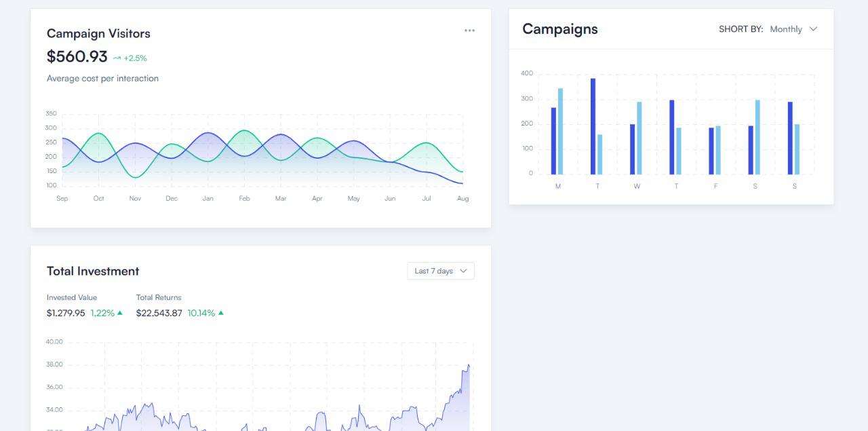The width and height of the screenshot is (868, 431).
Task: Click the Jan label on the visitors chart axis
Action: coord(208,199)
